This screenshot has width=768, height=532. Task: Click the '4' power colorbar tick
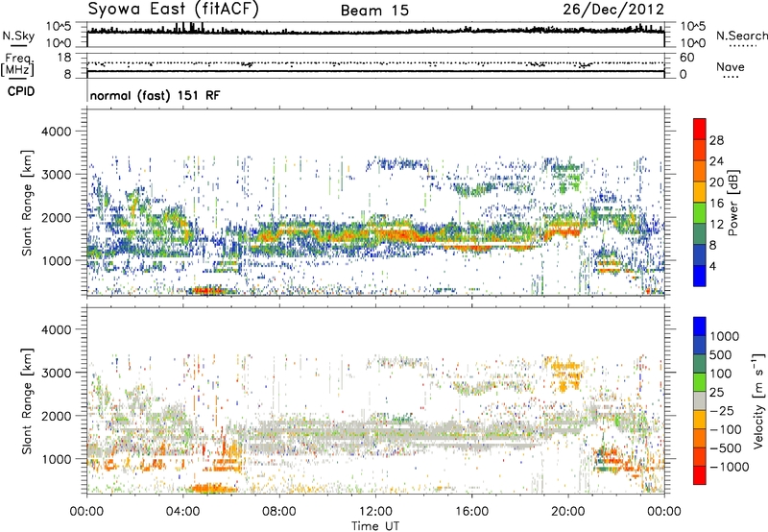pos(712,266)
